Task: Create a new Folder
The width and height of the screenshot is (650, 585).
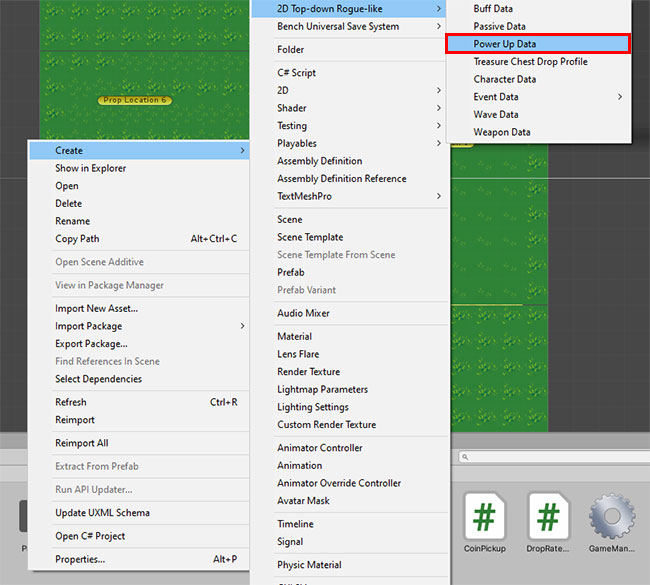Action: tap(349, 50)
